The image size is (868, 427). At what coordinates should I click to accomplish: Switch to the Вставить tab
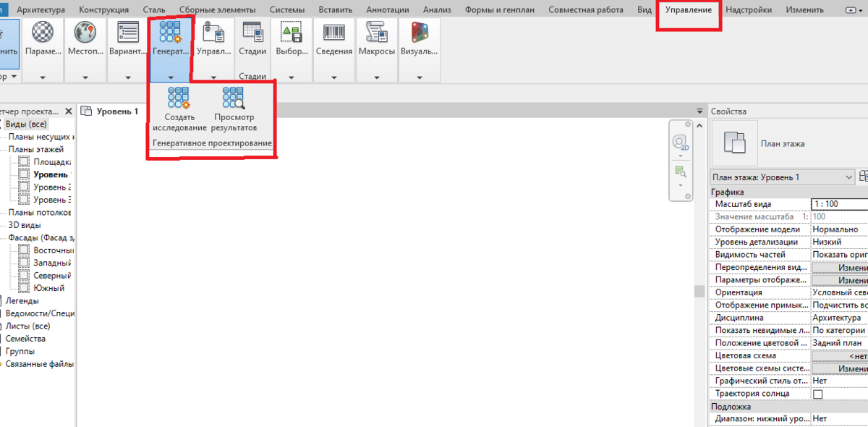click(x=335, y=10)
